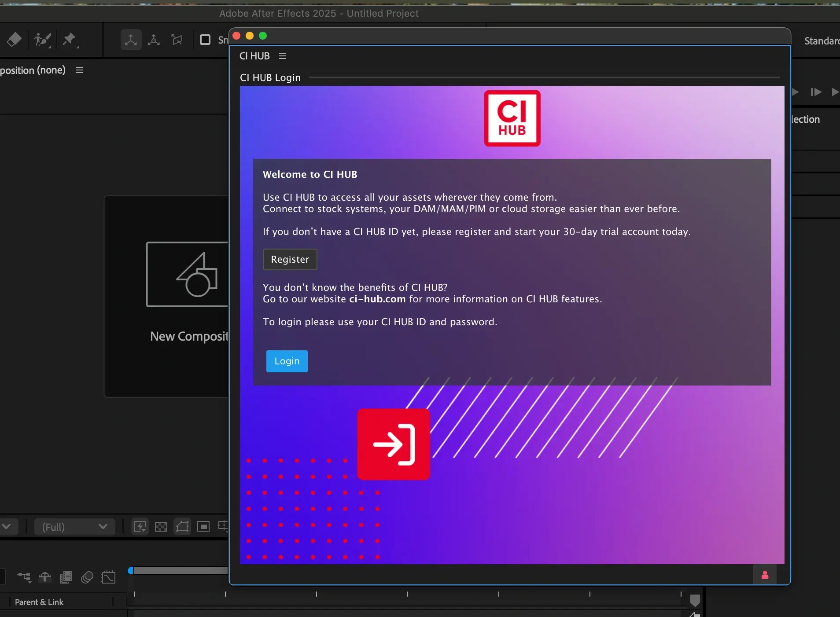Toggle mask and shape path visibility

[x=182, y=526]
